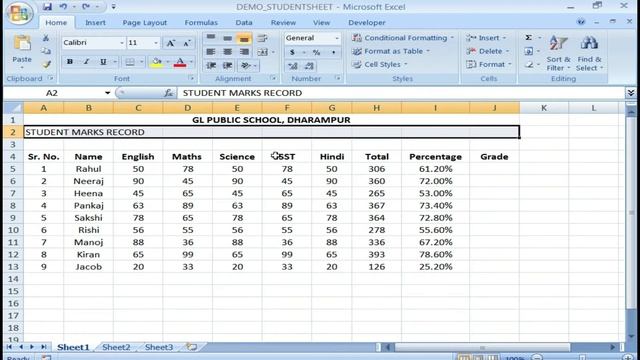Click Delete button in Cells group
Viewport: 640px width, 360px height.
(487, 51)
